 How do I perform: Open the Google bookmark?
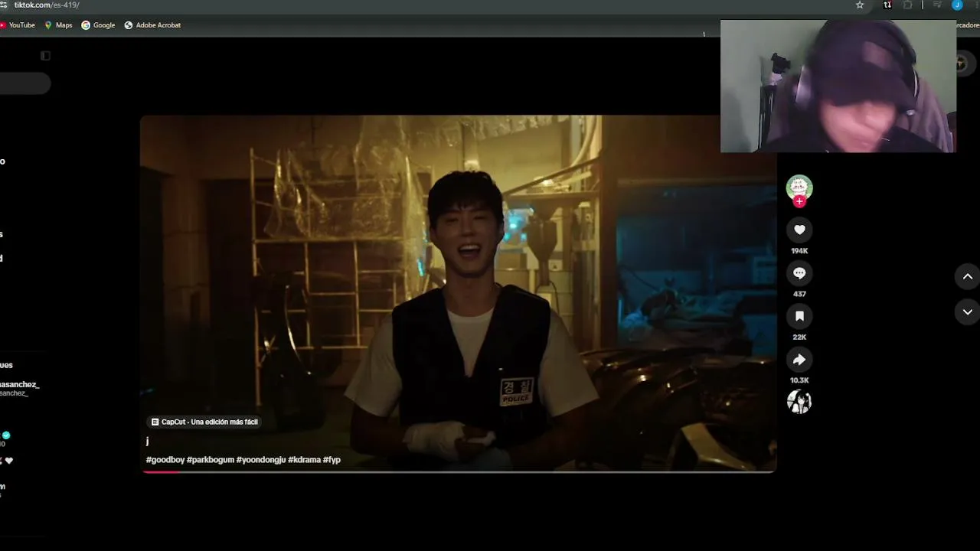click(x=98, y=25)
